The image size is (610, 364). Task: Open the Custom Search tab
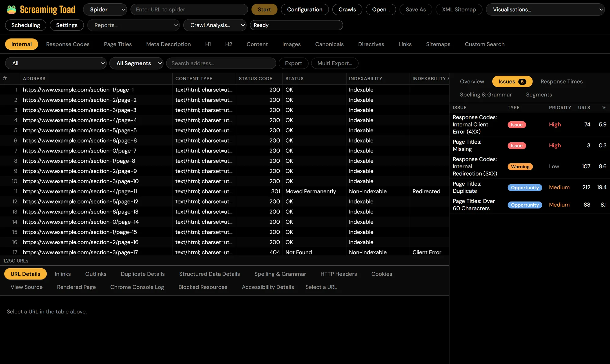pos(484,44)
